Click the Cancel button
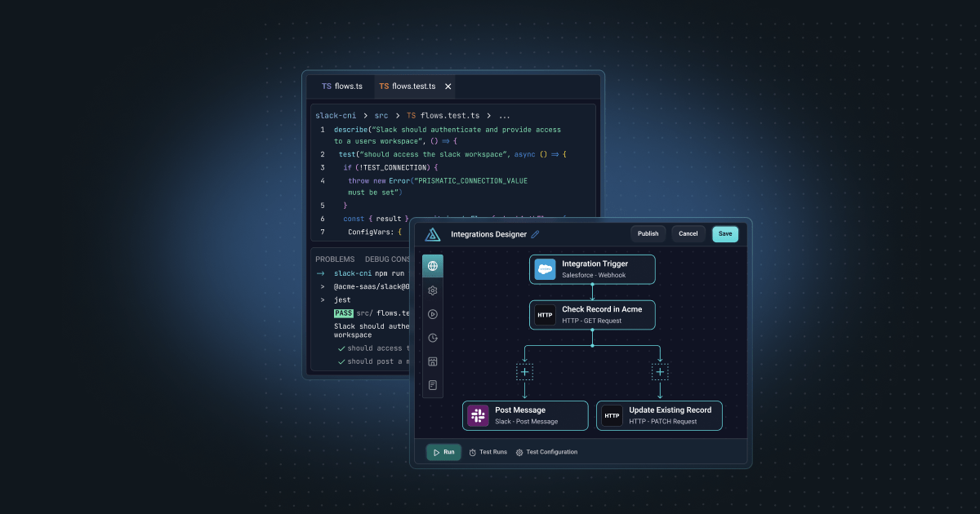This screenshot has height=514, width=980. 688,234
